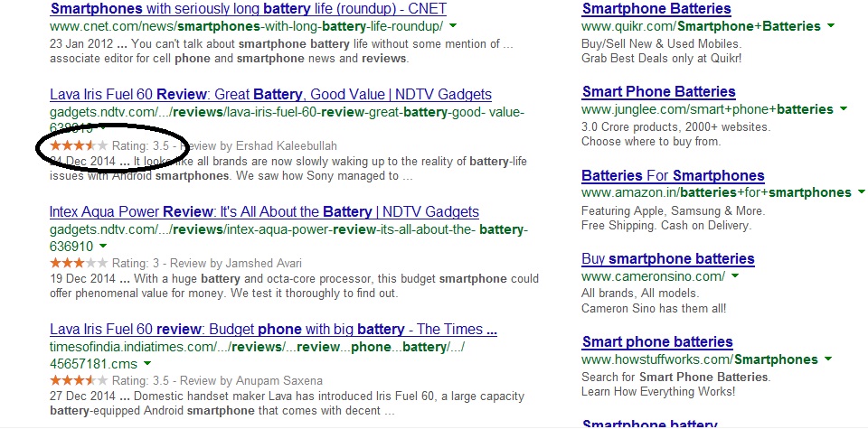Click the HowStuffWorks Smart phone batteries ad
868x429 pixels.
point(657,342)
